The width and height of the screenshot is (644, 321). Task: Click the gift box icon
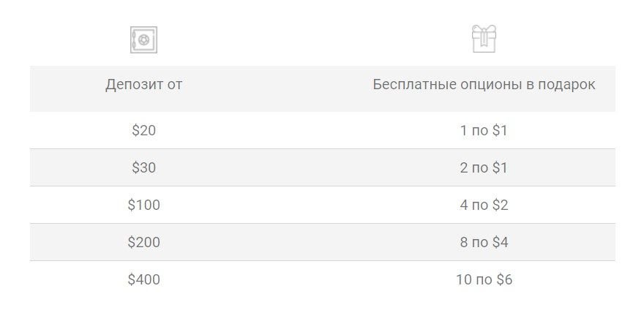(484, 39)
